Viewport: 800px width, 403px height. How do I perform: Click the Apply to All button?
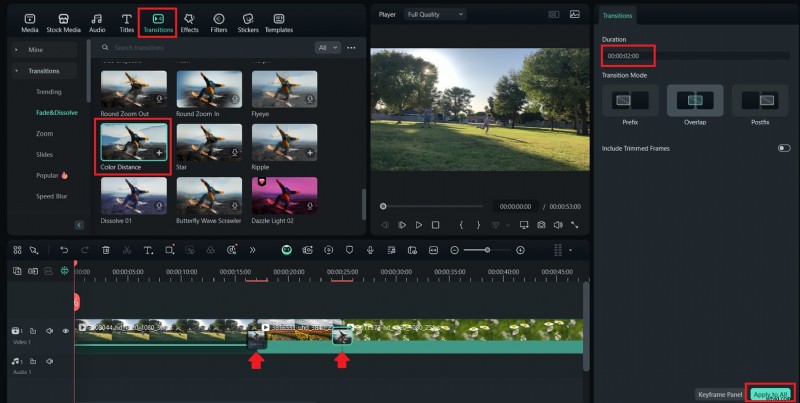click(x=770, y=394)
